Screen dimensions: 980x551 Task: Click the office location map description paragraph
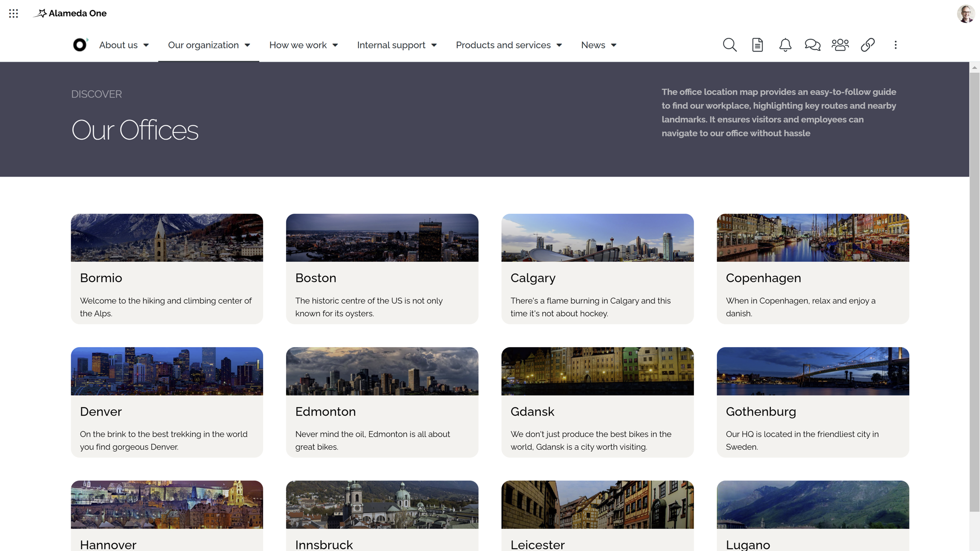[x=779, y=112]
